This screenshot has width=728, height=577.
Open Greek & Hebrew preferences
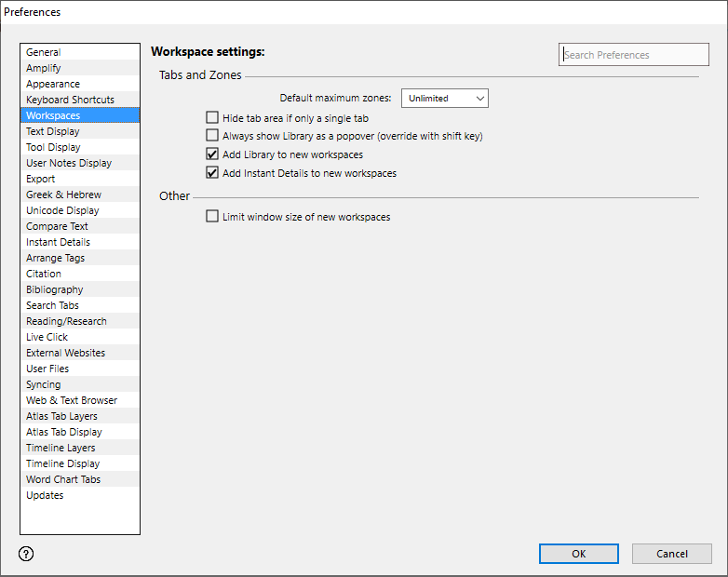tap(63, 195)
